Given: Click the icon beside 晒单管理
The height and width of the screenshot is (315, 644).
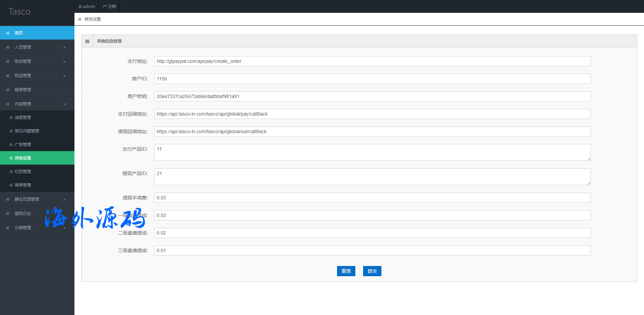Looking at the screenshot, I should point(7,90).
